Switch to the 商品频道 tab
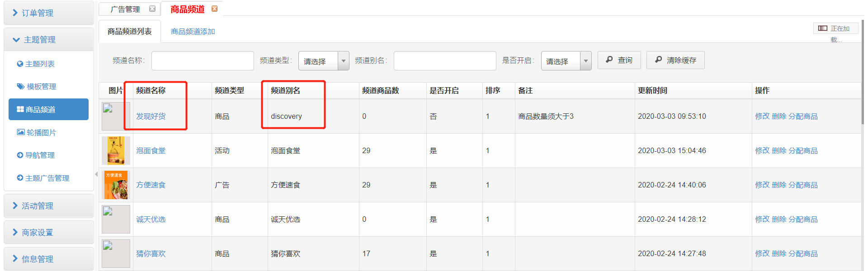 tap(187, 9)
